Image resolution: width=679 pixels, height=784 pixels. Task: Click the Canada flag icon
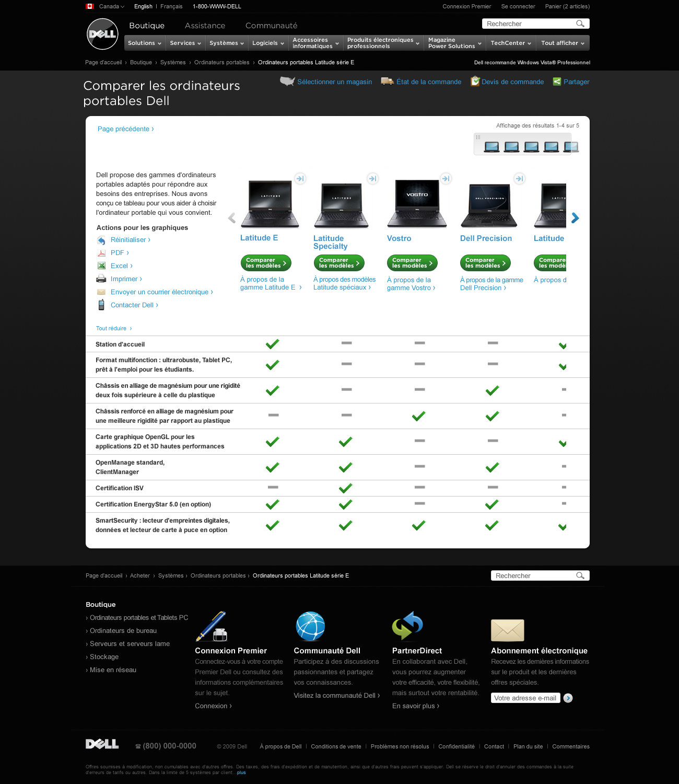pyautogui.click(x=90, y=7)
